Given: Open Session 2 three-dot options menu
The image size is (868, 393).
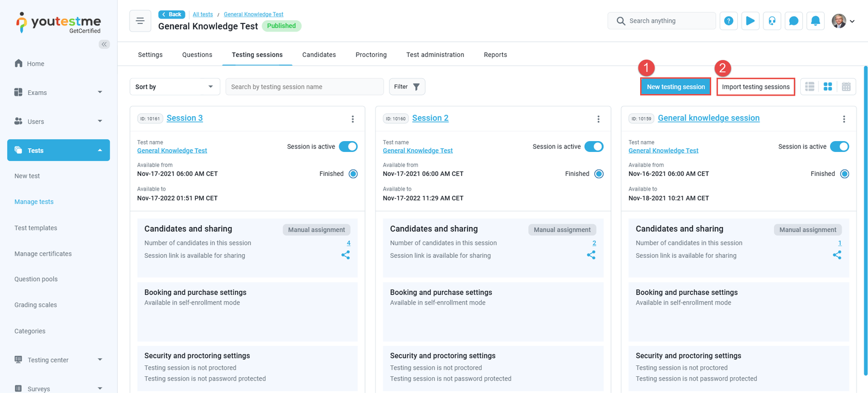Looking at the screenshot, I should 598,119.
